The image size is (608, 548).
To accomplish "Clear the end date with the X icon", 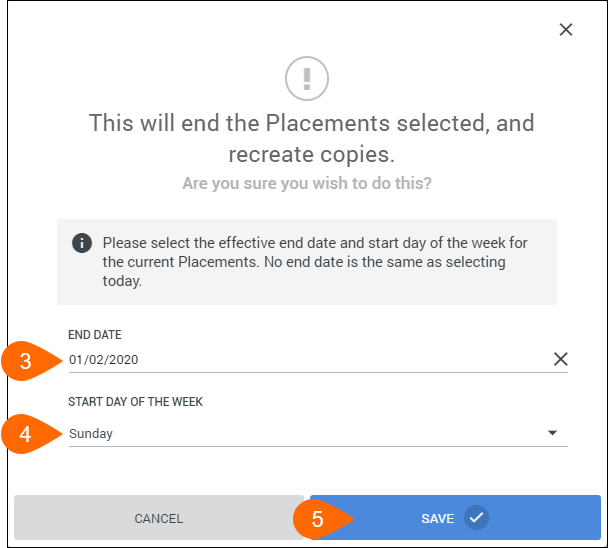I will tap(560, 359).
